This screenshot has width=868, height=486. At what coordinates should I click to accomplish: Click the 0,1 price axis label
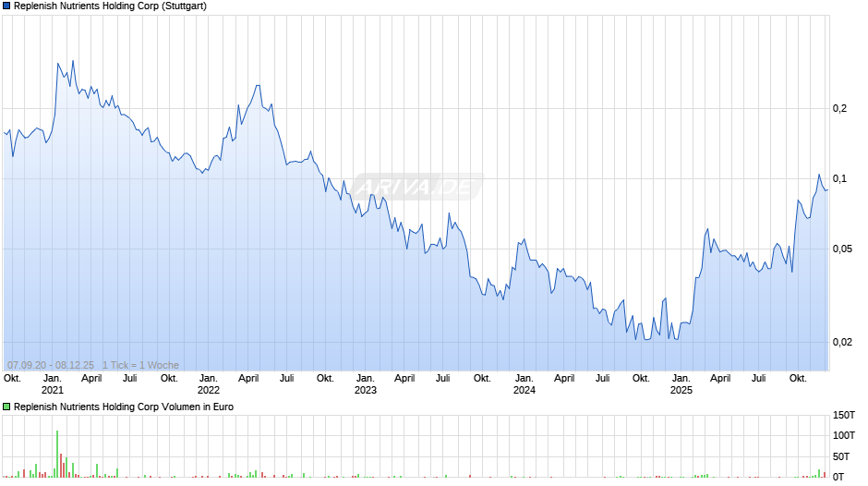tap(839, 178)
